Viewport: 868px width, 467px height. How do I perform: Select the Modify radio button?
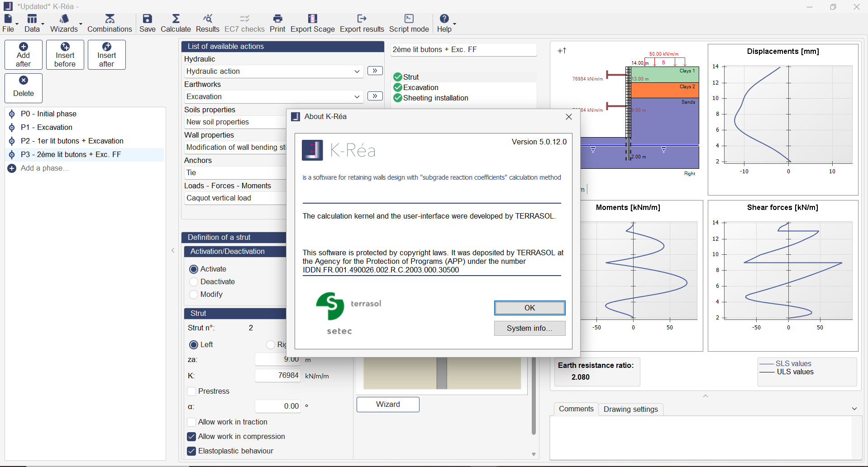click(x=194, y=295)
